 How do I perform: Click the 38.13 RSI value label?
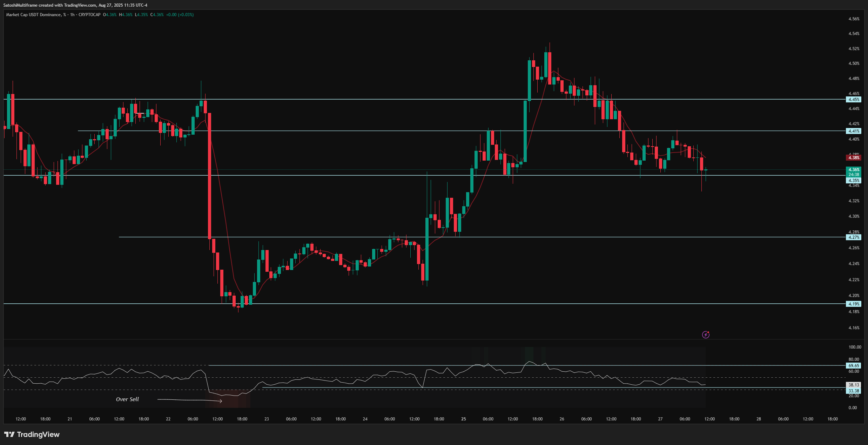coord(854,385)
